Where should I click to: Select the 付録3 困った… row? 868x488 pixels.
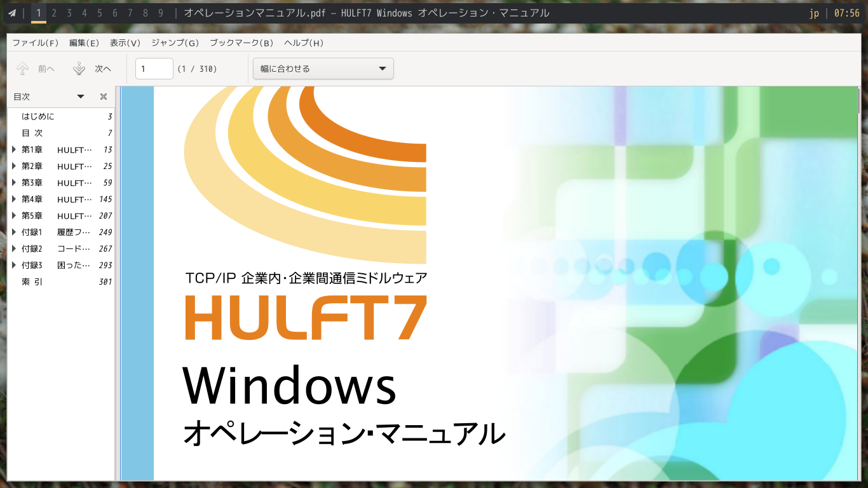pos(61,265)
